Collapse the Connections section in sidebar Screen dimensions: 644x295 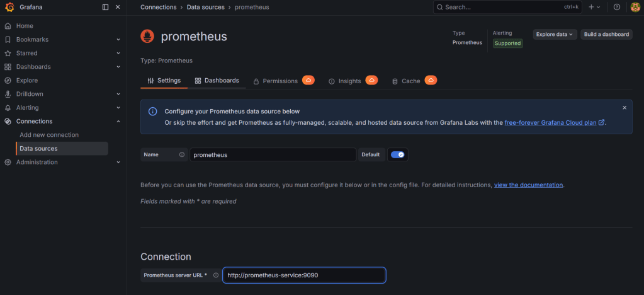[x=118, y=121]
